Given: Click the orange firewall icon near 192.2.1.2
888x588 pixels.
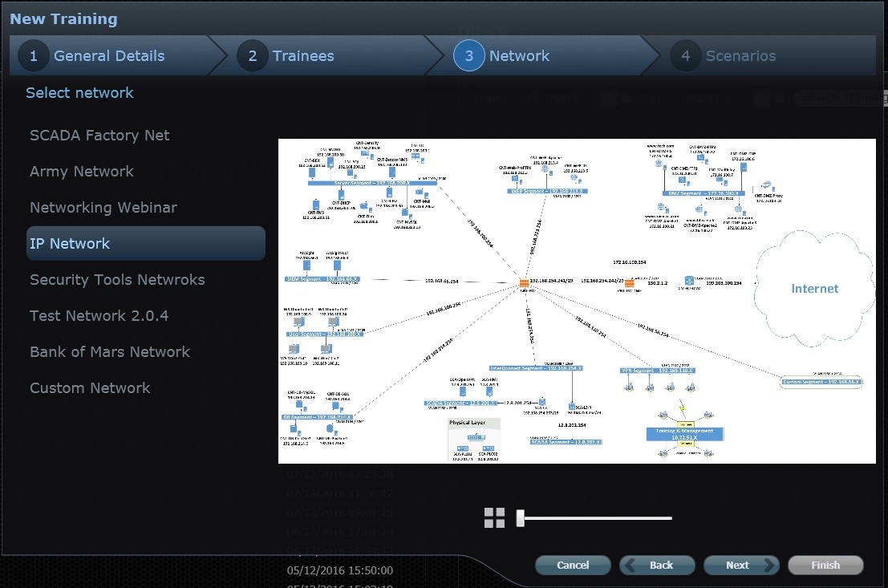Looking at the screenshot, I should point(629,283).
